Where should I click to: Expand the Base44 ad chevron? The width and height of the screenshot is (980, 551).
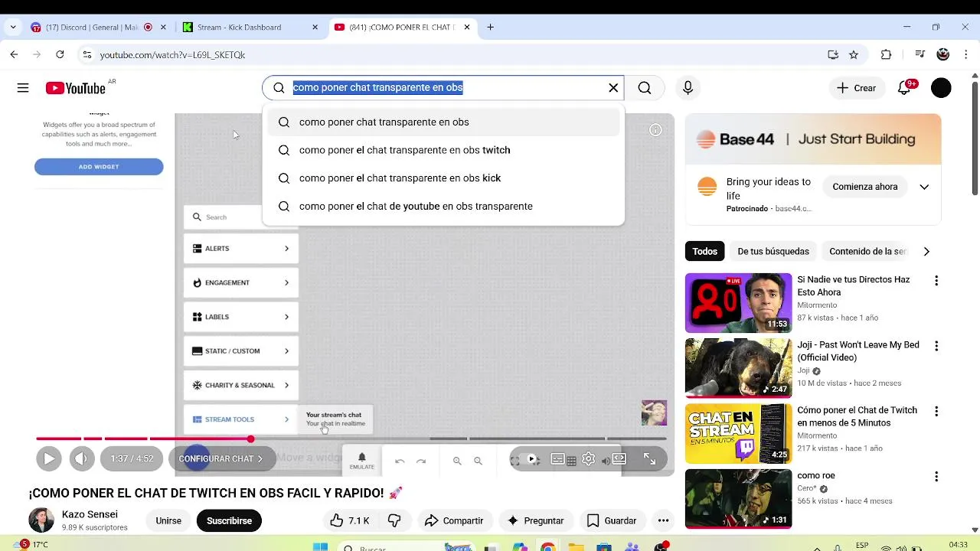click(x=924, y=187)
